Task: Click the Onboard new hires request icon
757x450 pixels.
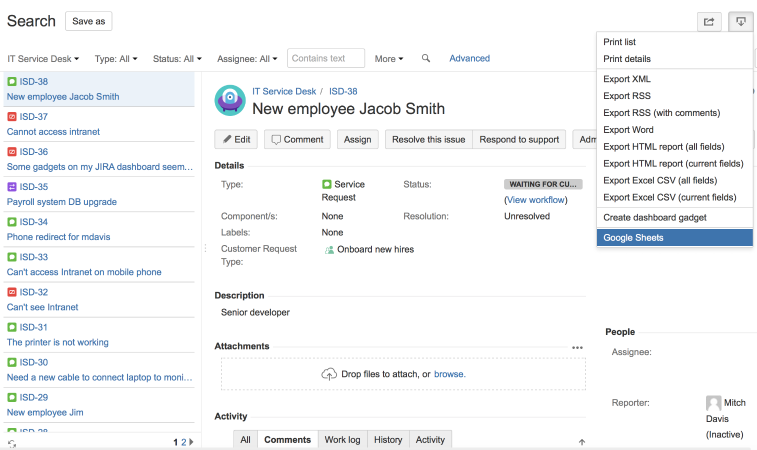Action: pos(329,250)
